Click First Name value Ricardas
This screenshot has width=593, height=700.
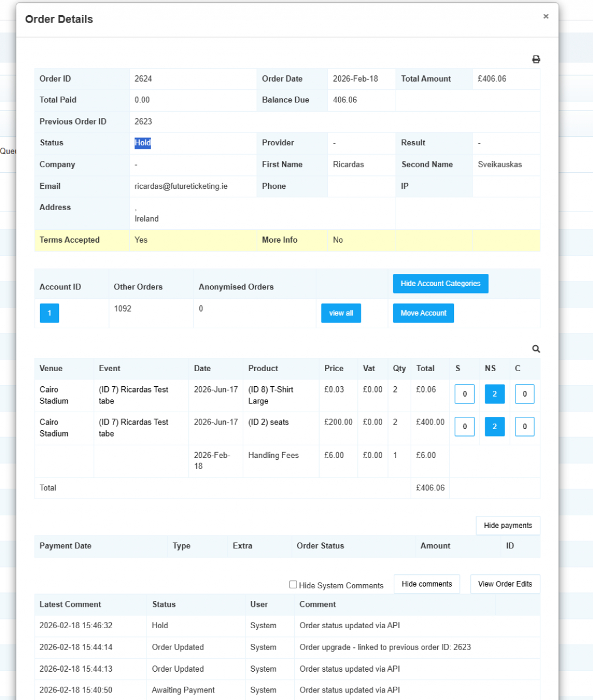(349, 164)
